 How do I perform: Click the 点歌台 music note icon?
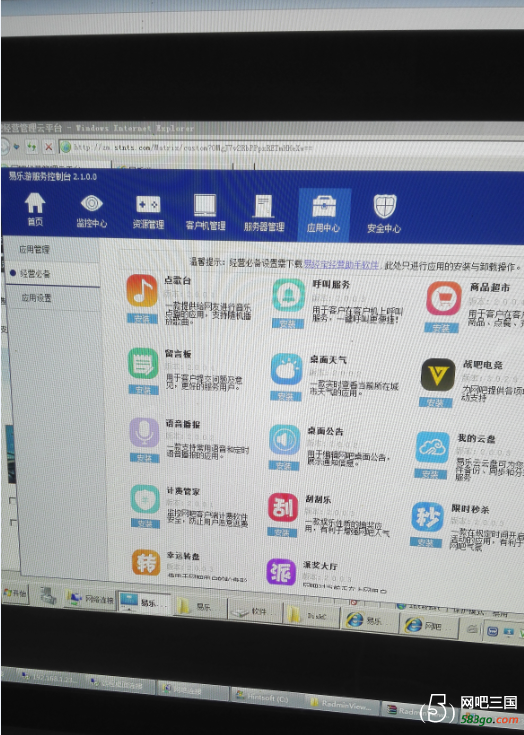tap(142, 291)
